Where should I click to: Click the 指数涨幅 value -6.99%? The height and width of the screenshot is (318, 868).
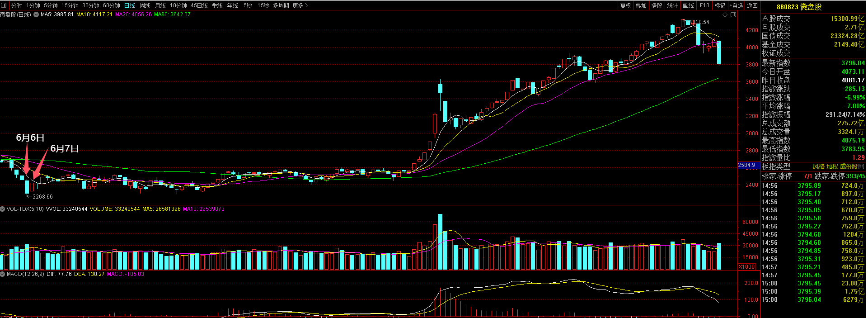point(855,98)
